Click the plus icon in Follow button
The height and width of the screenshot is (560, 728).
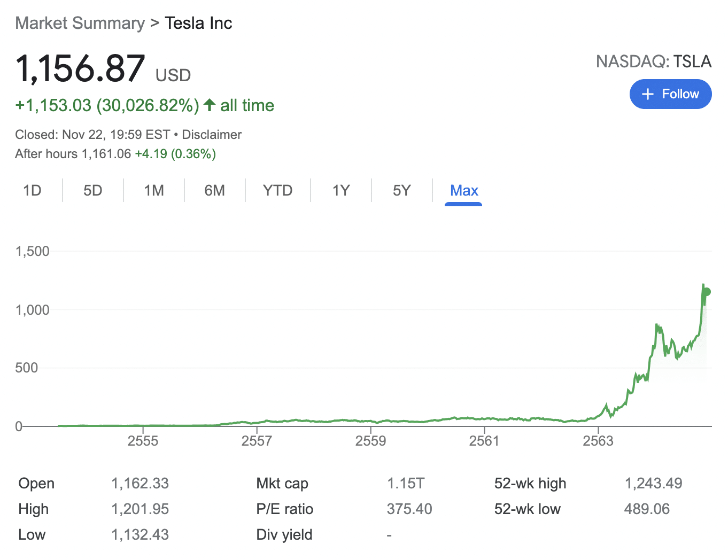point(648,94)
